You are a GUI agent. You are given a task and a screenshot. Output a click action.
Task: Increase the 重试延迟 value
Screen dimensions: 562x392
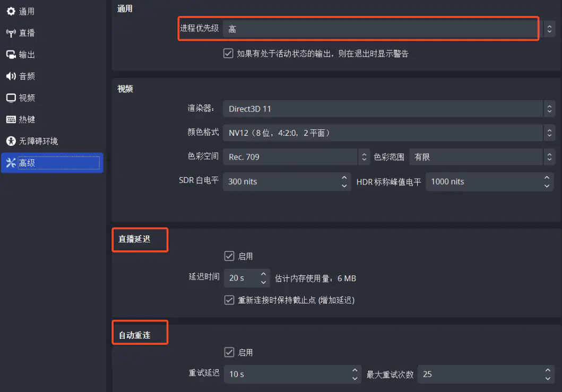click(x=355, y=370)
